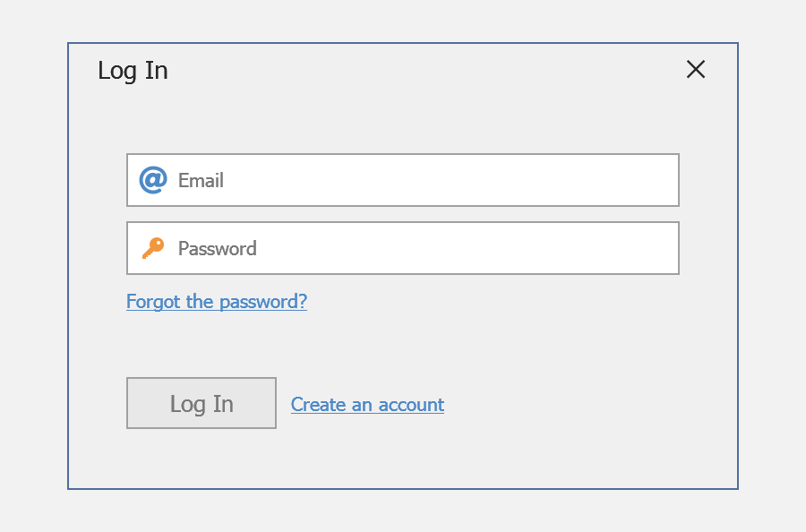Open the Forgot the password link
Viewport: 806px width, 532px height.
click(217, 302)
